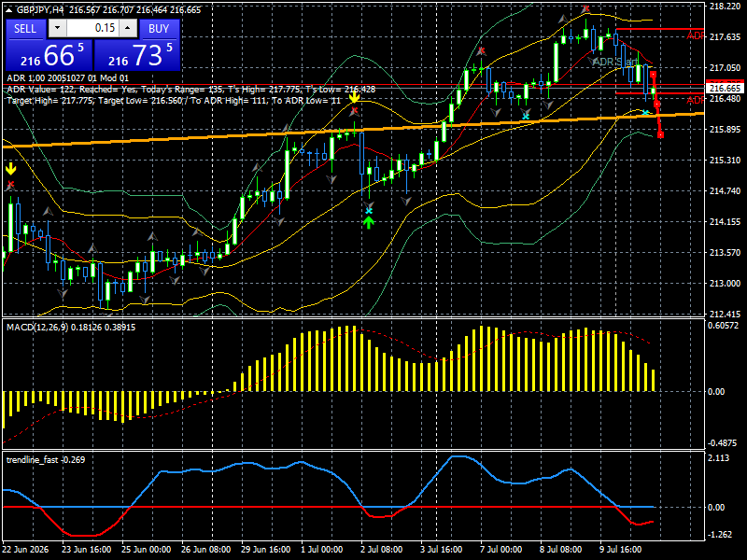Viewport: 747px width, 560px height.
Task: Select the green up arrow signal
Action: [368, 222]
